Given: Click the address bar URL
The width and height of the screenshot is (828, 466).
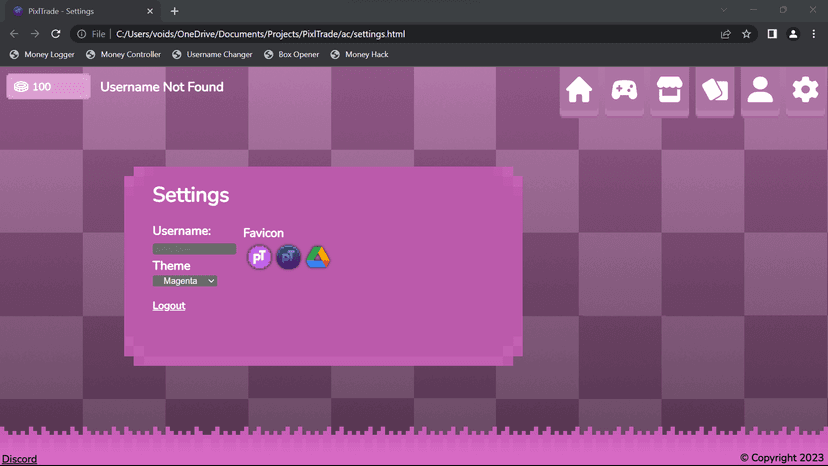Looking at the screenshot, I should 260,34.
